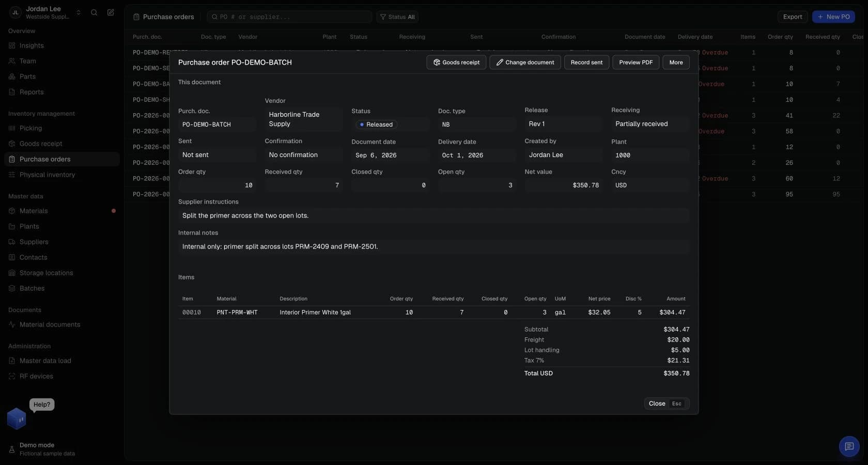Click the PNT-PRM-WHT material cell
868x465 pixels.
237,313
